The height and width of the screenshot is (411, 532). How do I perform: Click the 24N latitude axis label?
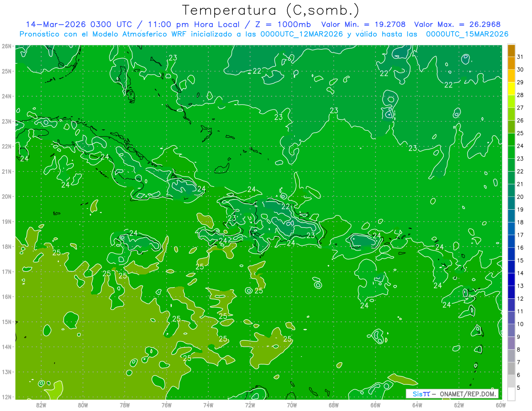pyautogui.click(x=6, y=96)
